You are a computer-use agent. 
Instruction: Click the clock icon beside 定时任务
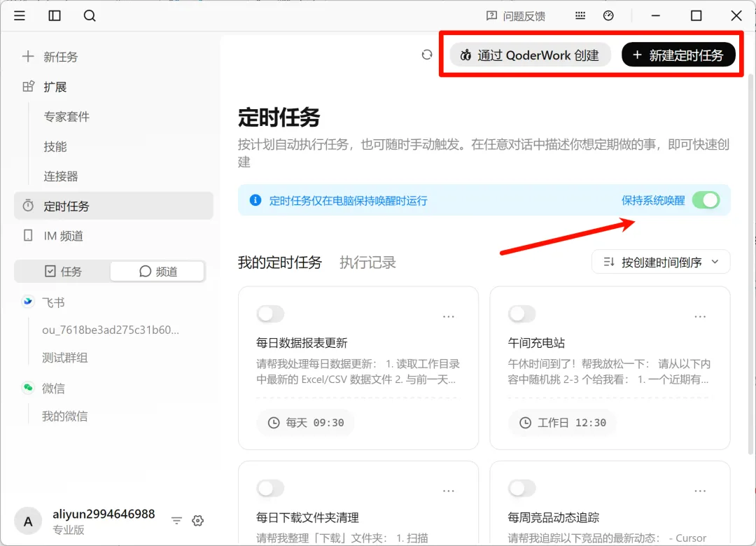coord(28,206)
